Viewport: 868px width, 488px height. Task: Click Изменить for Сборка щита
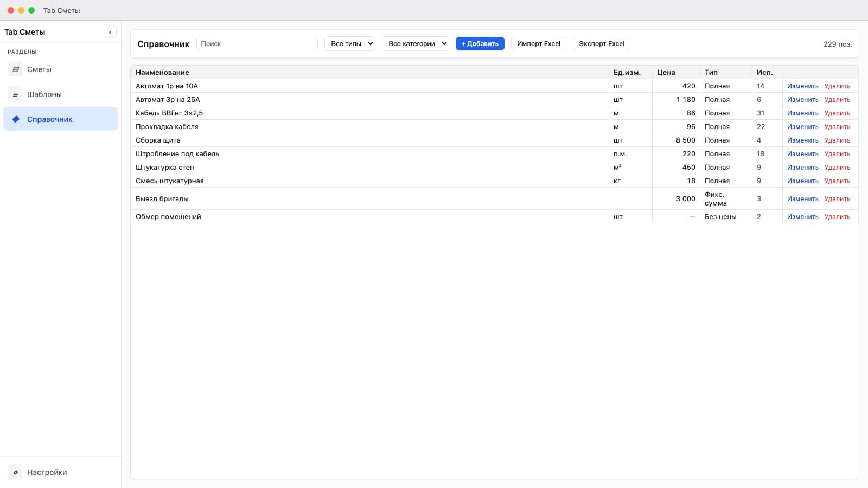coord(803,140)
